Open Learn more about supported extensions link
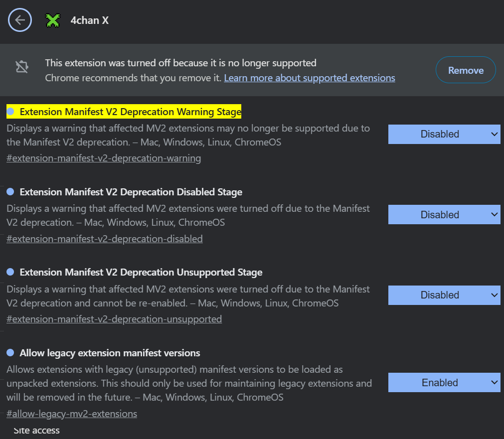 coord(309,78)
